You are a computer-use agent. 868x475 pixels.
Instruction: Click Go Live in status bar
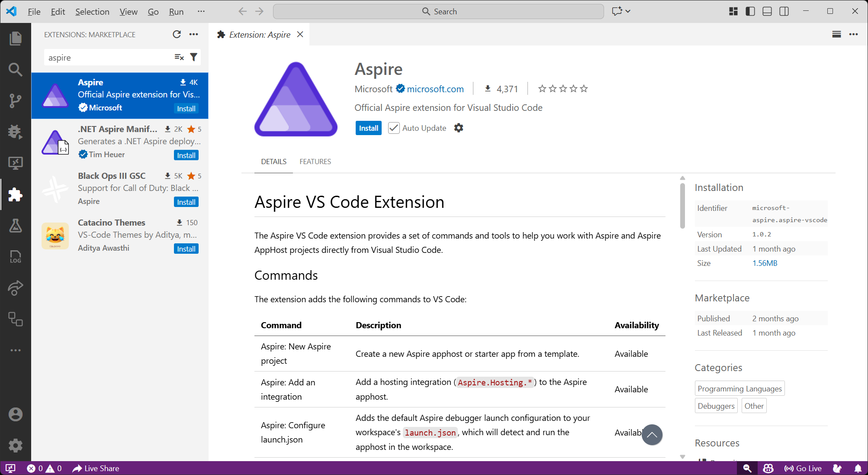coord(803,468)
